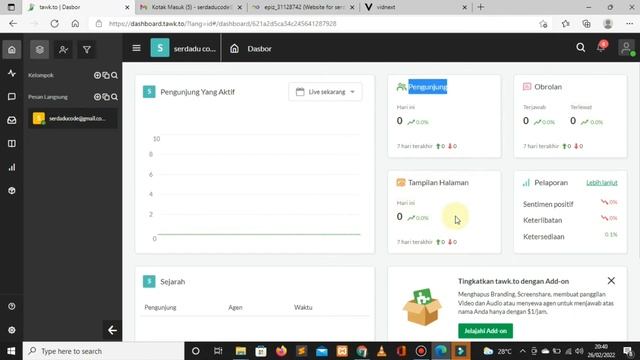Click the Windows search box
Image resolution: width=640 pixels, height=360 pixels.
(104, 351)
